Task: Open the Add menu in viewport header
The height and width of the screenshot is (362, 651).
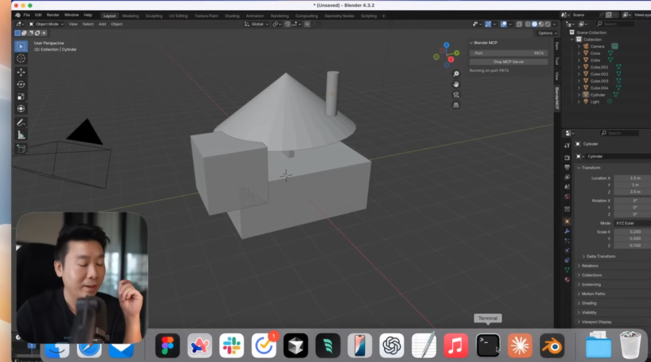Action: [x=102, y=24]
